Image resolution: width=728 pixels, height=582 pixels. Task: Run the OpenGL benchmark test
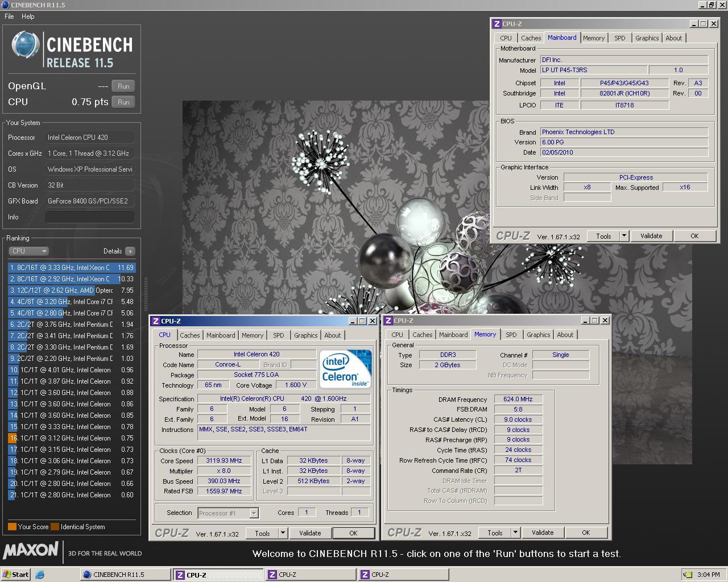pyautogui.click(x=123, y=86)
